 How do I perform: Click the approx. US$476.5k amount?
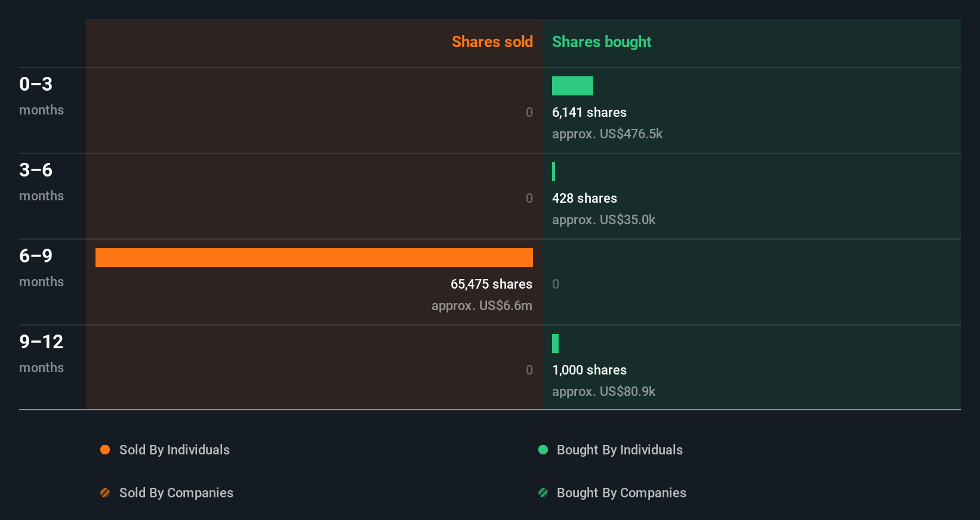[x=607, y=134]
